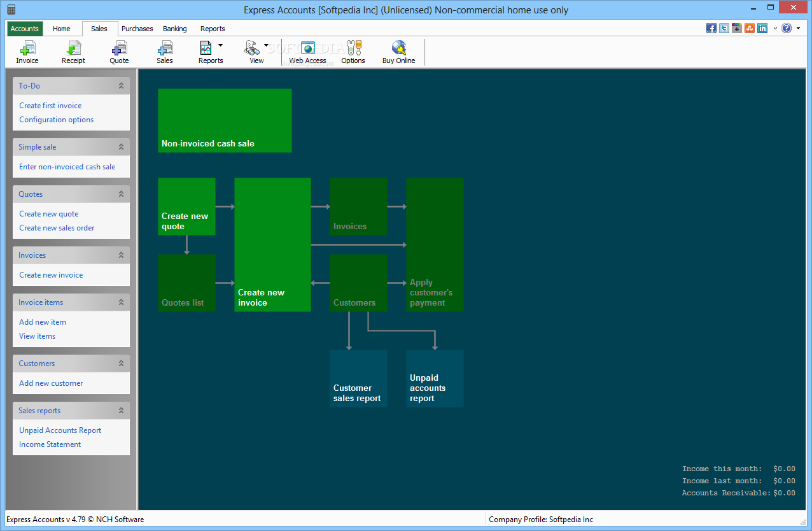Viewport: 812px width, 531px height.
Task: Share via the Twitter icon
Action: (x=724, y=28)
